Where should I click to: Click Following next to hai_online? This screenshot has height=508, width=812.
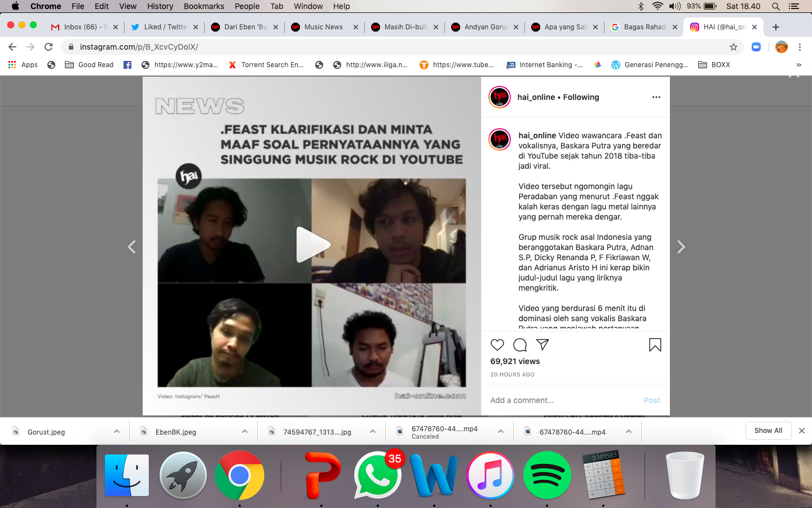(581, 97)
